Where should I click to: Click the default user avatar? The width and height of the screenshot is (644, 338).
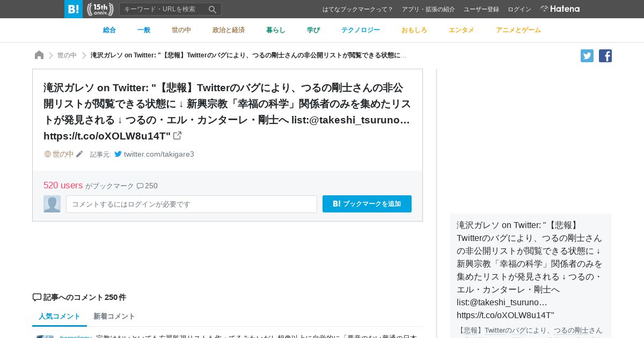(x=52, y=204)
